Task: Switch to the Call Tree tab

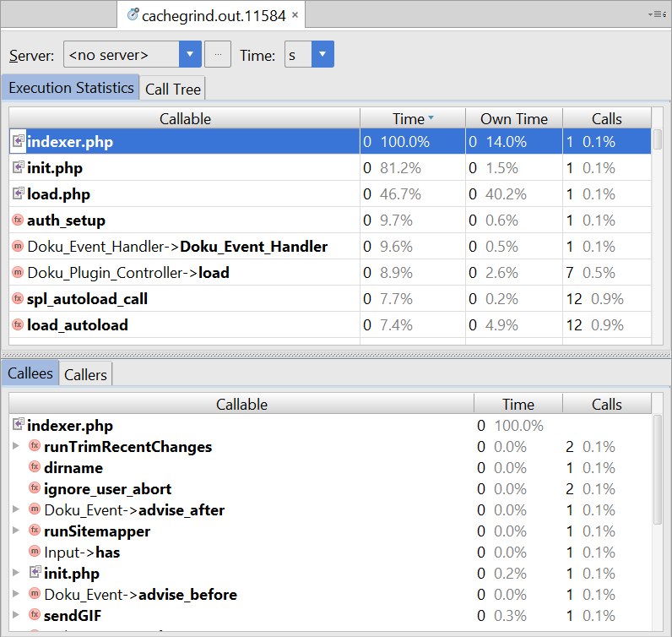Action: [x=173, y=89]
